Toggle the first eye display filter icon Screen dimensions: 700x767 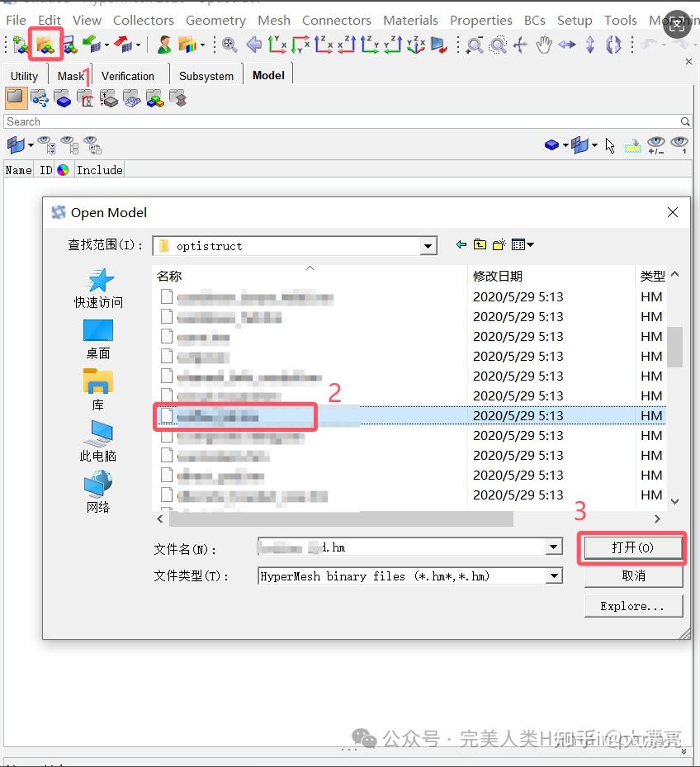click(46, 144)
